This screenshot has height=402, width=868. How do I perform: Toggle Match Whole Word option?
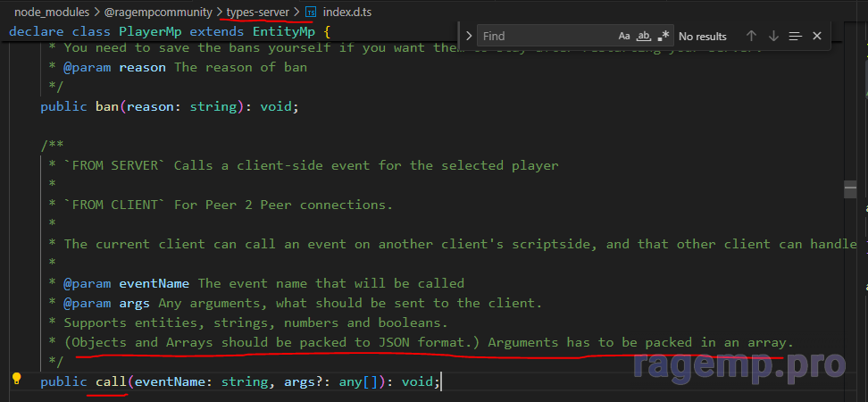pos(643,36)
